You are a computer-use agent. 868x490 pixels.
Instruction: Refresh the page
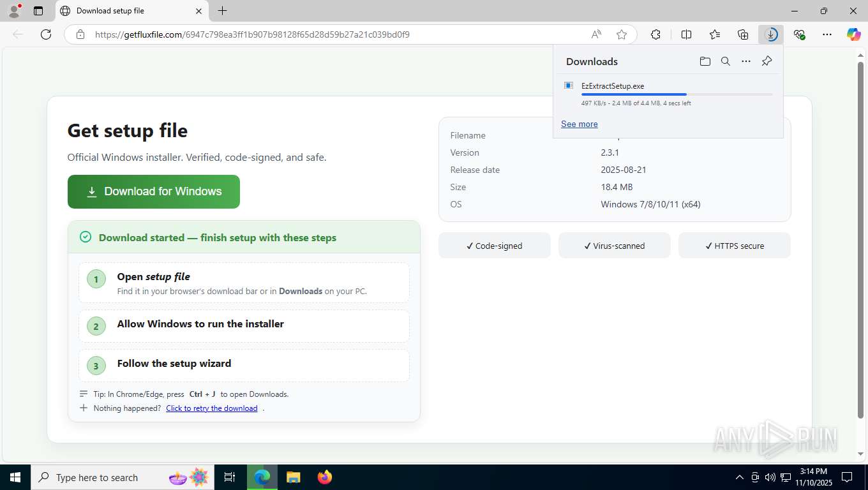(46, 34)
